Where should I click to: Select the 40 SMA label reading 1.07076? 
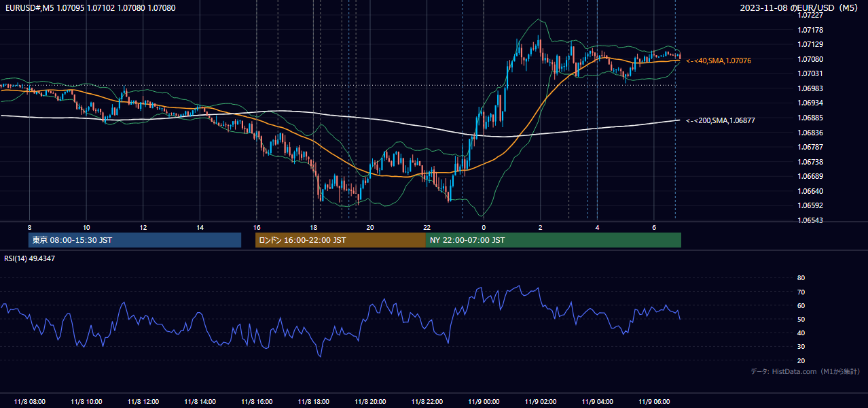[719, 61]
